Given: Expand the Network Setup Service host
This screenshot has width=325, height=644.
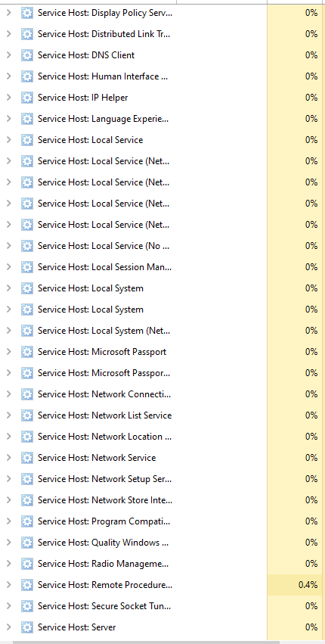Looking at the screenshot, I should (8, 479).
